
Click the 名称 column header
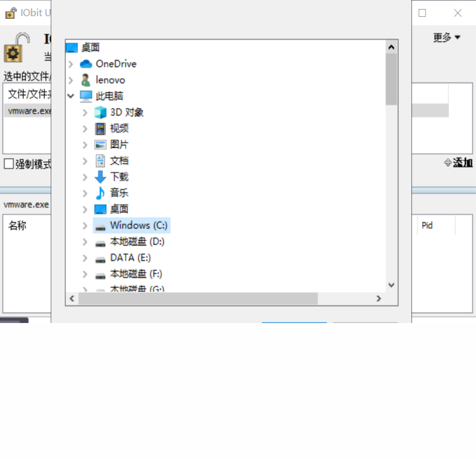pyautogui.click(x=17, y=225)
